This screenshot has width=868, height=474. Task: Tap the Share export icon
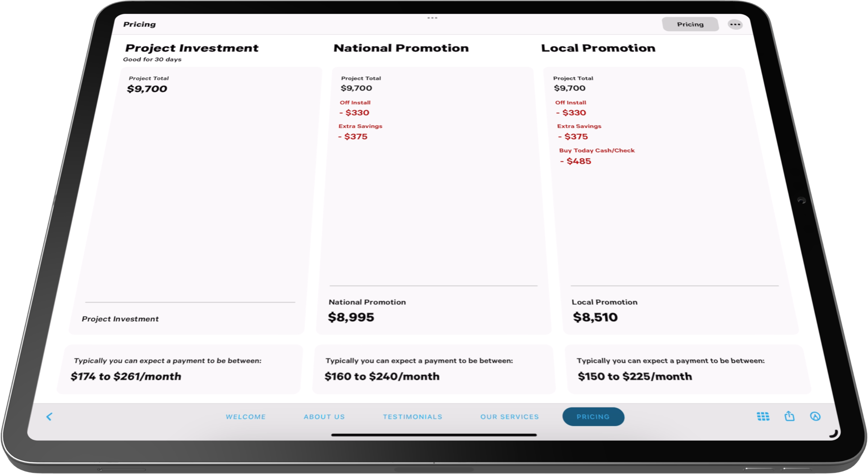point(791,417)
